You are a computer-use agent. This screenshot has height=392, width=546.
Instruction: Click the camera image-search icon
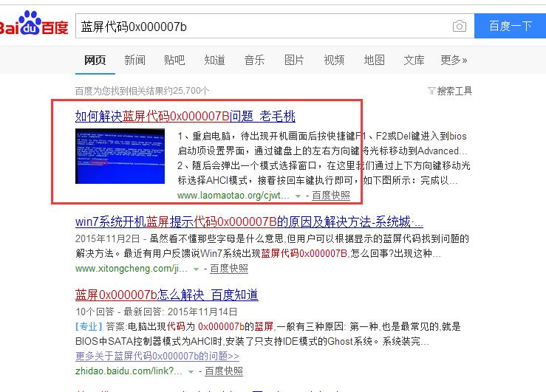point(460,26)
